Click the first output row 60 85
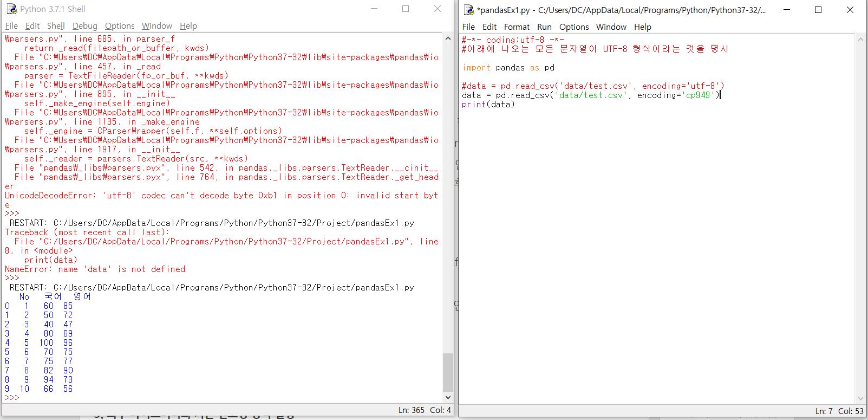This screenshot has width=868, height=420. click(x=38, y=306)
